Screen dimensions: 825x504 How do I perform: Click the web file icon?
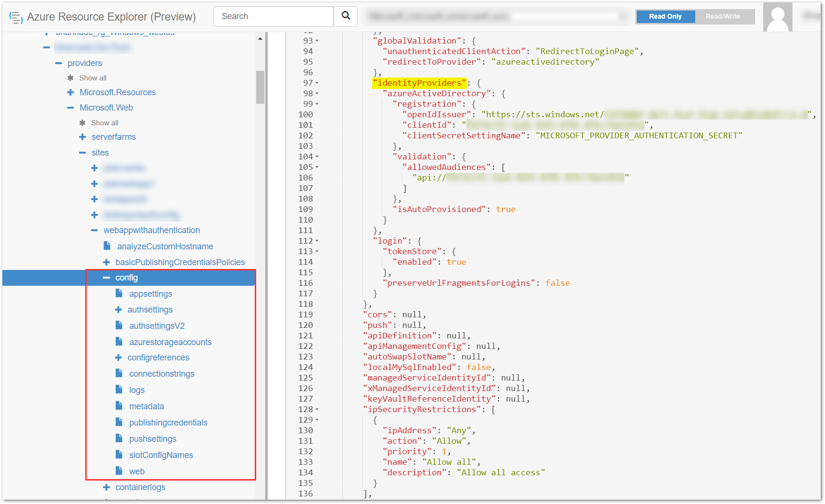(119, 471)
